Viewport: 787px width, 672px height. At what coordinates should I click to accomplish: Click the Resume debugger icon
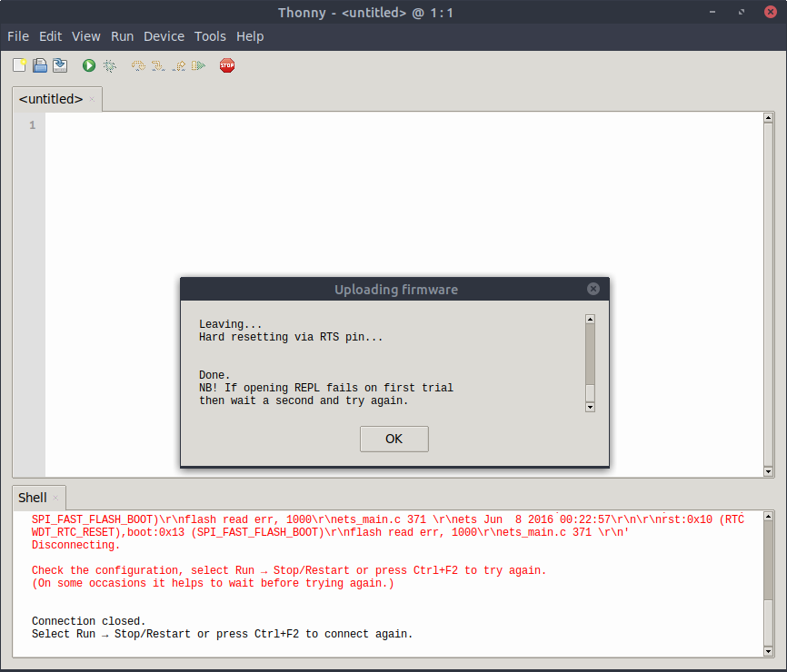[x=199, y=65]
